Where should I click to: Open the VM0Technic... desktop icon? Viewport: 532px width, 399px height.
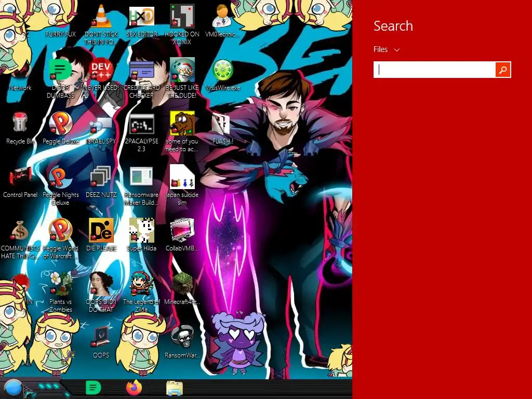click(222, 16)
